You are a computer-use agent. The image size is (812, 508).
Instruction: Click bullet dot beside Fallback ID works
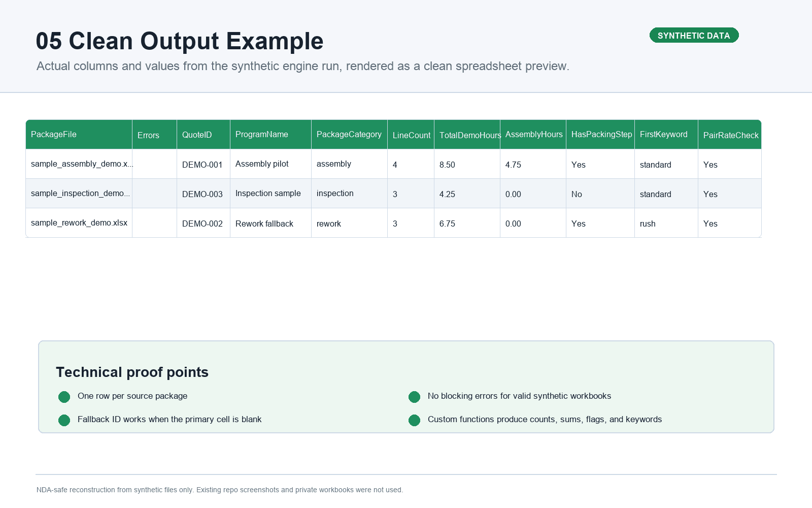[64, 420]
